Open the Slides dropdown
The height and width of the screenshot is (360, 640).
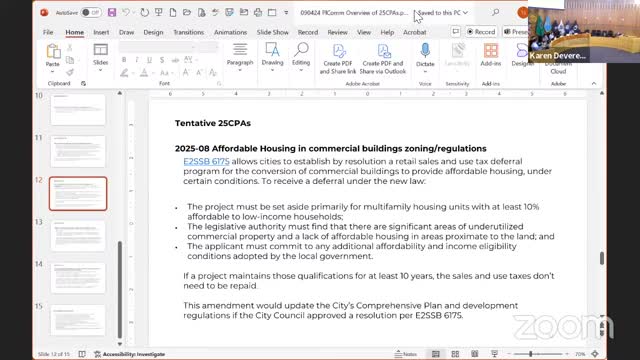pos(100,70)
